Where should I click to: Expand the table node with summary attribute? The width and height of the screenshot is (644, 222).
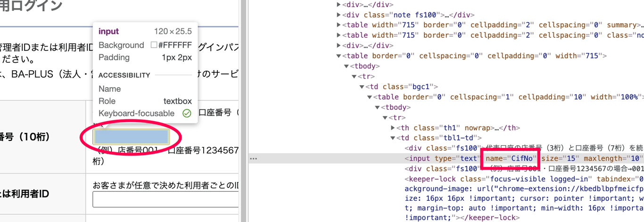(339, 25)
